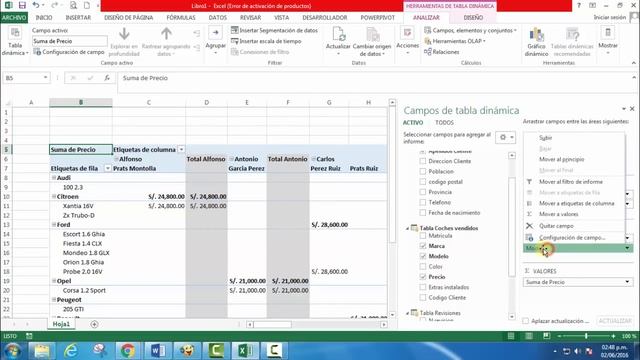640x360 pixels.
Task: Uncheck the Modelo field checkbox
Action: (423, 256)
